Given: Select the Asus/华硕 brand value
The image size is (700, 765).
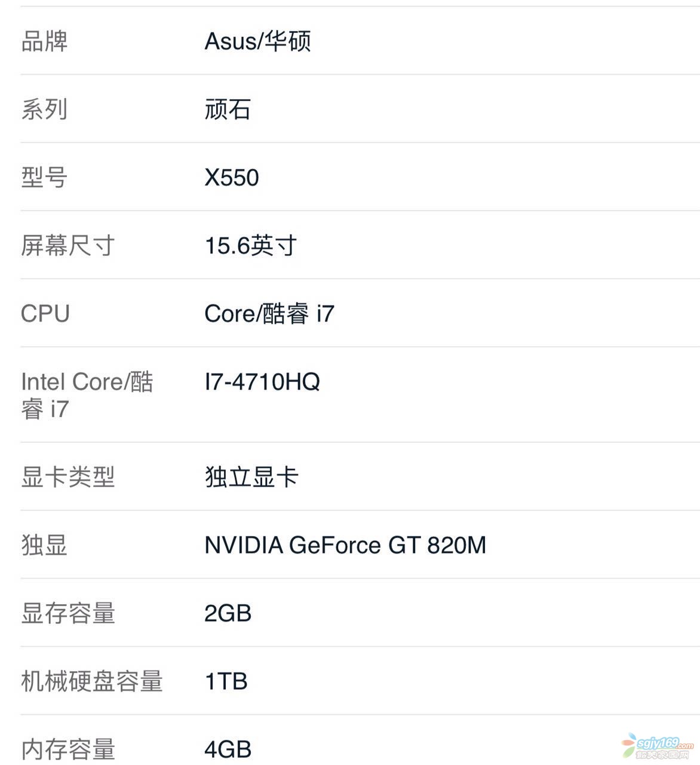Looking at the screenshot, I should coord(257,41).
